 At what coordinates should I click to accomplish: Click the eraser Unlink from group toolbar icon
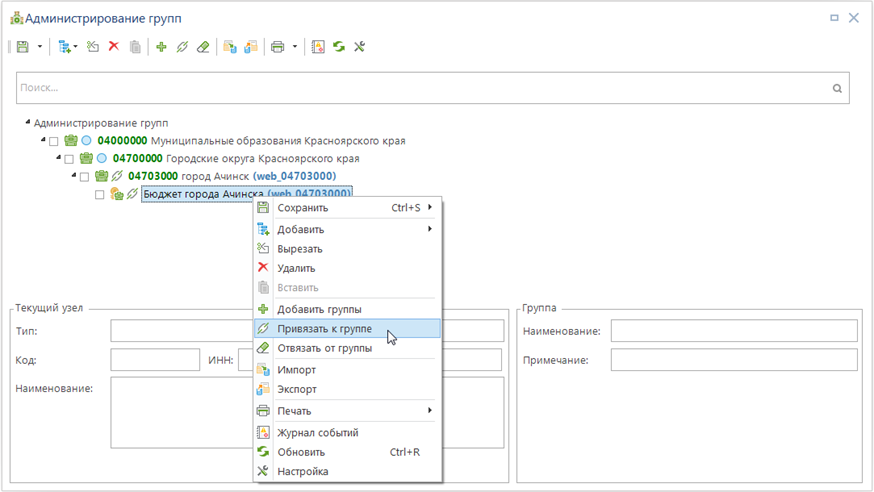(203, 47)
